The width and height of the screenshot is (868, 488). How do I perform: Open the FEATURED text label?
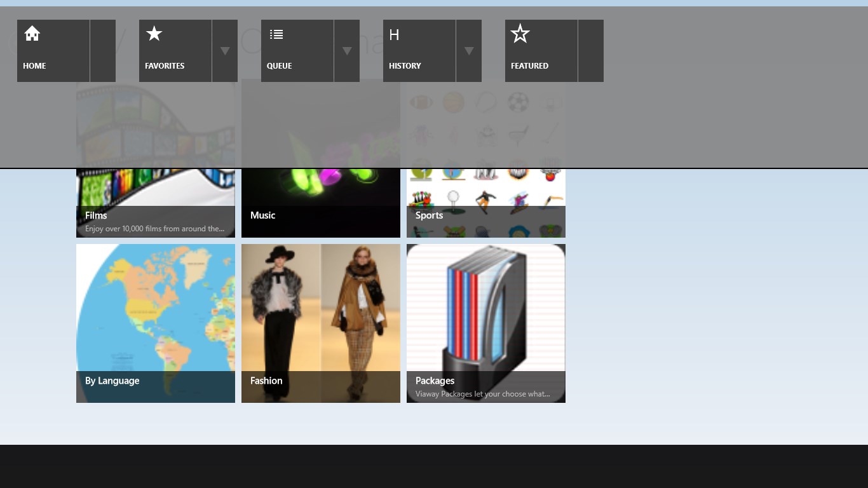pos(529,65)
